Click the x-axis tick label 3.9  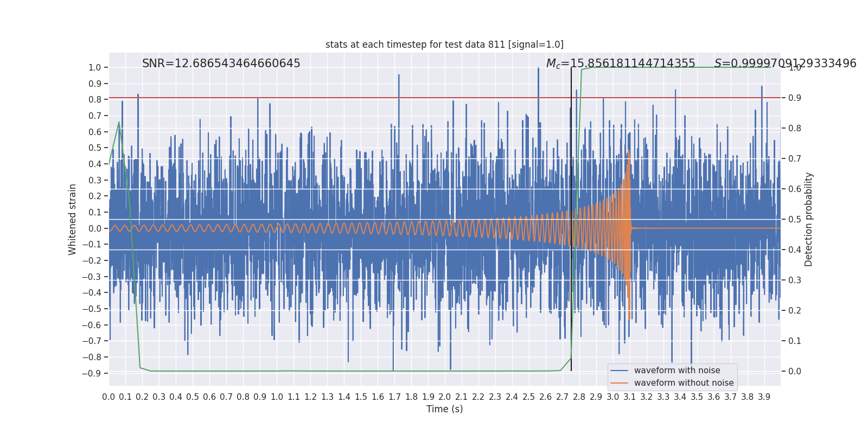click(764, 397)
